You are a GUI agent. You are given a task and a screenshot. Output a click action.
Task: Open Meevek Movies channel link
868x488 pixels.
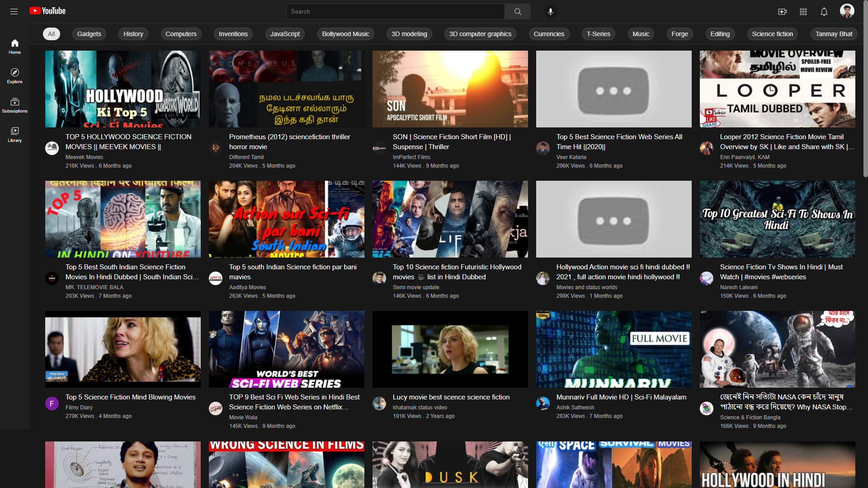(84, 157)
